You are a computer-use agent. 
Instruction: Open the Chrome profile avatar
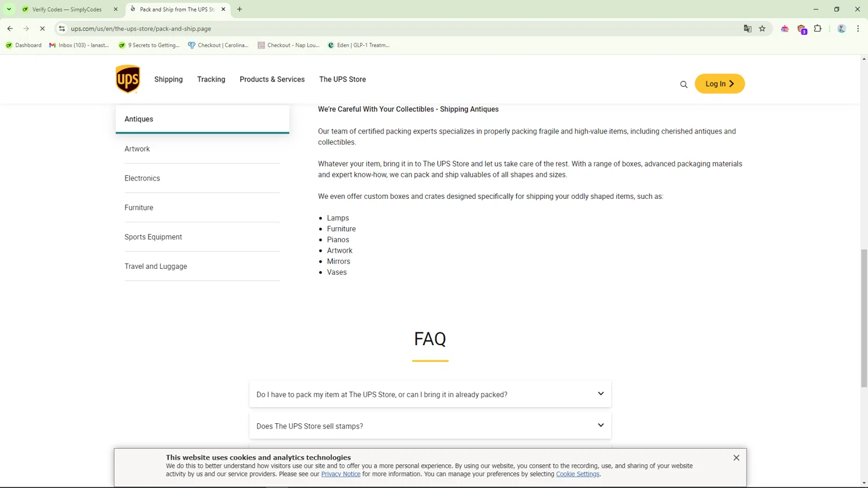pos(841,28)
